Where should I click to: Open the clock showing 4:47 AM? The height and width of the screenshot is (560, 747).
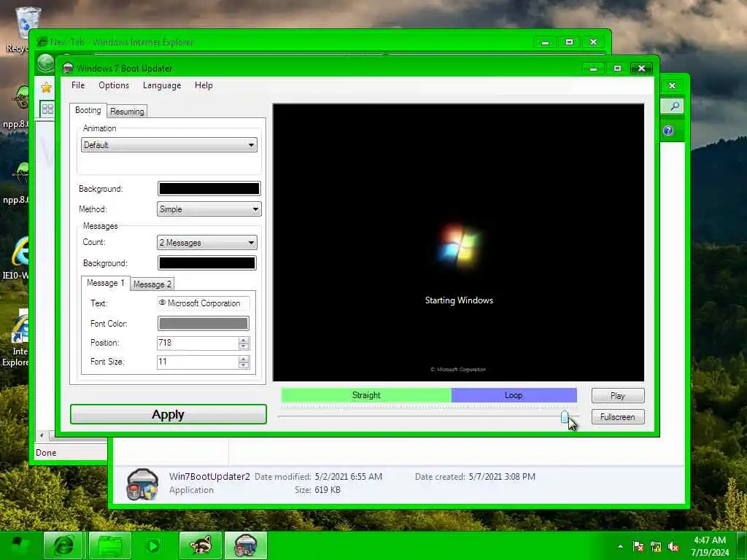(710, 546)
